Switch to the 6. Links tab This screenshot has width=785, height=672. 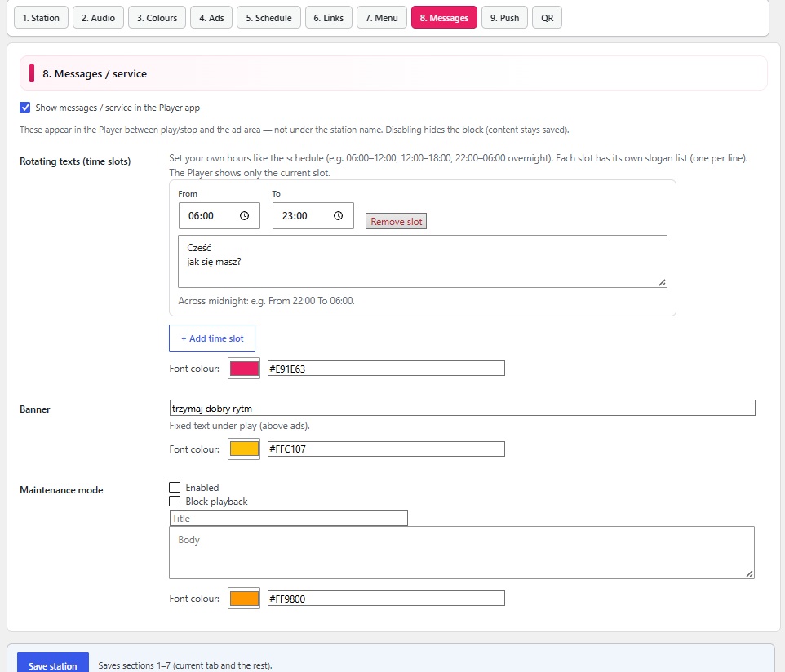click(329, 18)
